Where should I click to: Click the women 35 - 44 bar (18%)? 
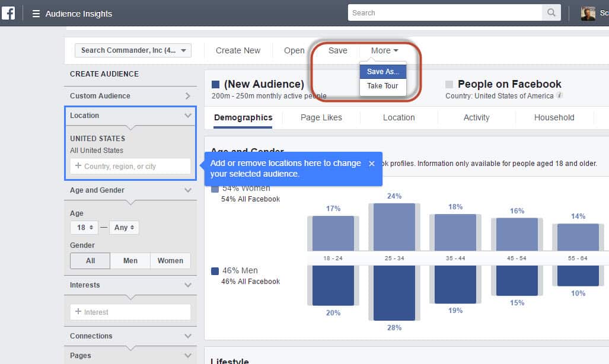pos(455,232)
